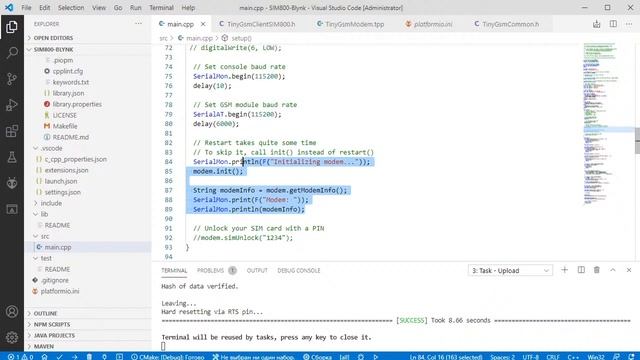Open the Extensions view
This screenshot has width=640, height=360.
[12, 131]
